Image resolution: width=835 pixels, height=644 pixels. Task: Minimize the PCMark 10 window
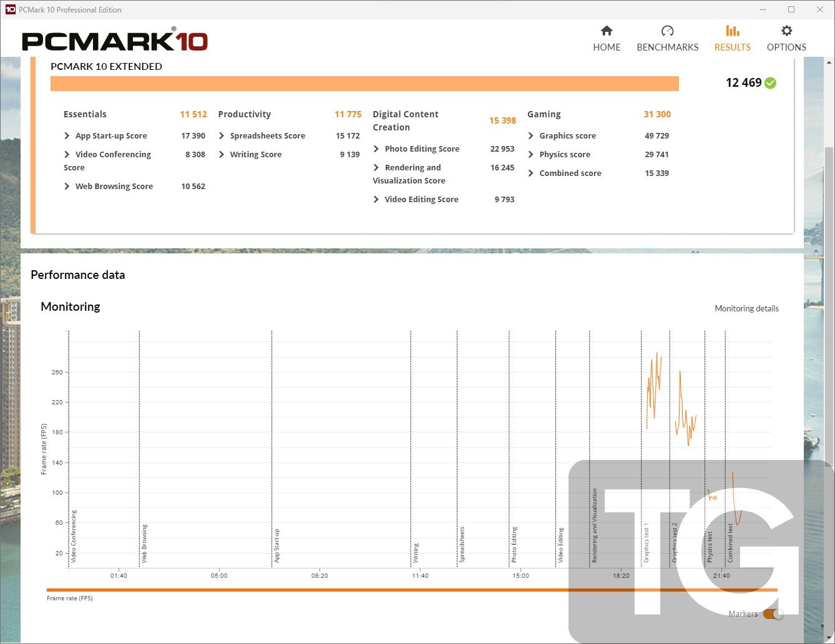click(763, 9)
